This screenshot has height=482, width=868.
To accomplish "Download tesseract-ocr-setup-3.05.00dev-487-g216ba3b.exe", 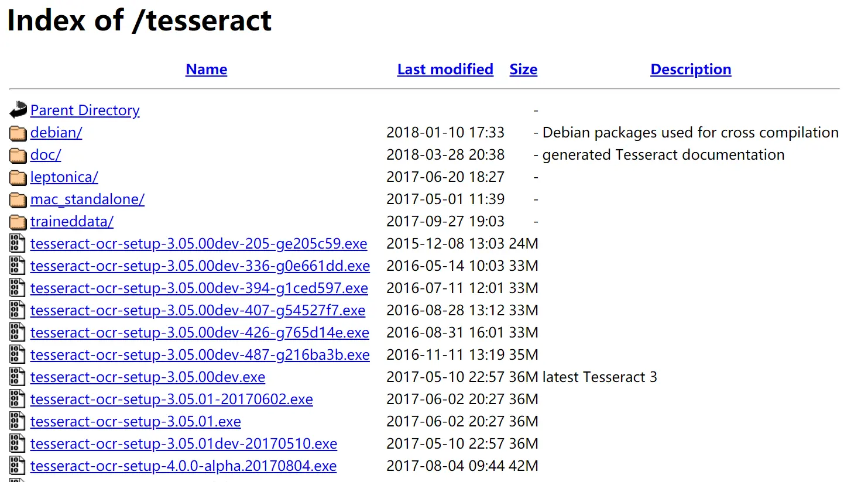I will tap(200, 354).
